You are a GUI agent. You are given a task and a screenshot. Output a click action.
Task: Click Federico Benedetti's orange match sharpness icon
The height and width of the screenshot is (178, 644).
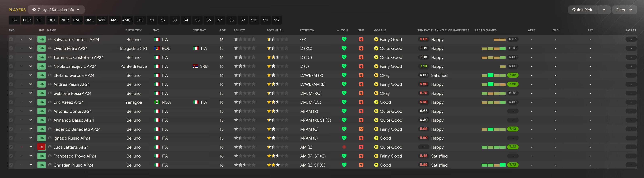[x=361, y=129]
